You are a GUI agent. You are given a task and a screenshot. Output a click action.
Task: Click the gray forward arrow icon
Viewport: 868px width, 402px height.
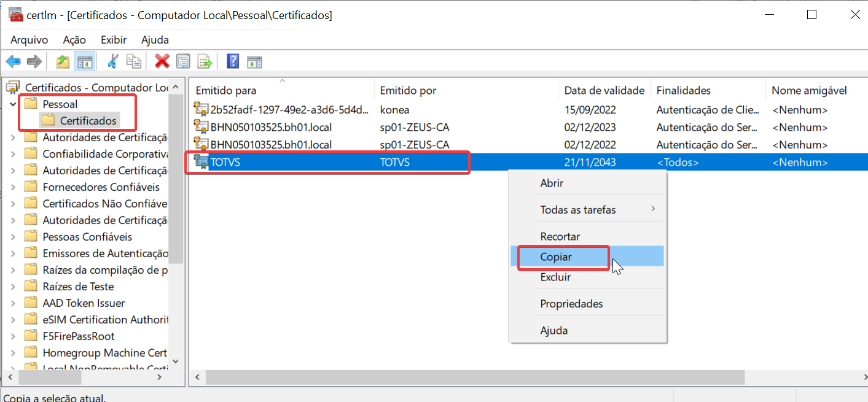point(34,61)
